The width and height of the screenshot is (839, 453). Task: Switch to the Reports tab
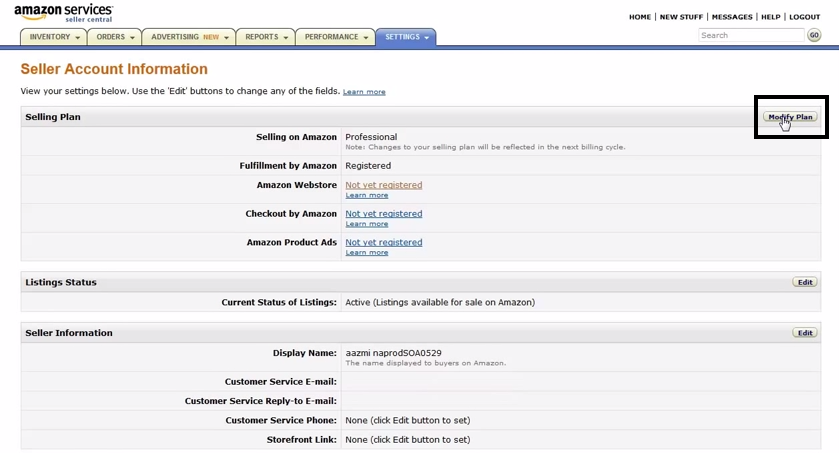coord(265,37)
